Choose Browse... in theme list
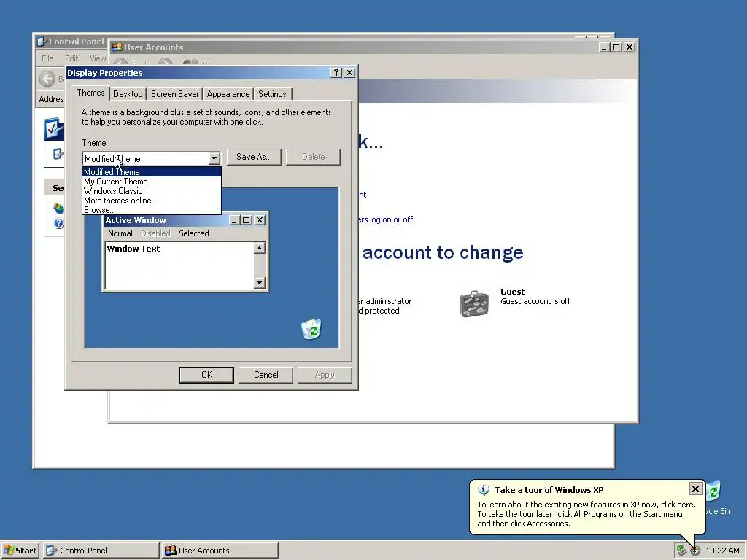Image resolution: width=747 pixels, height=560 pixels. [152, 209]
